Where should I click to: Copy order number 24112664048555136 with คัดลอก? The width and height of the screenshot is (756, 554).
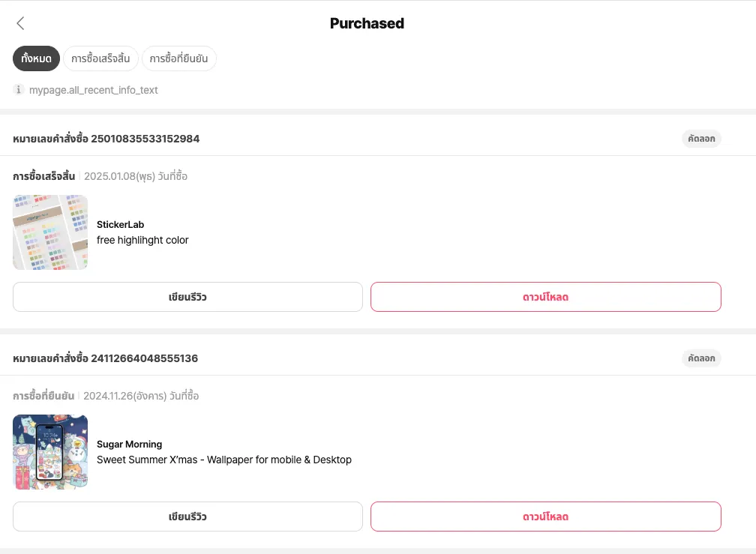[701, 358]
